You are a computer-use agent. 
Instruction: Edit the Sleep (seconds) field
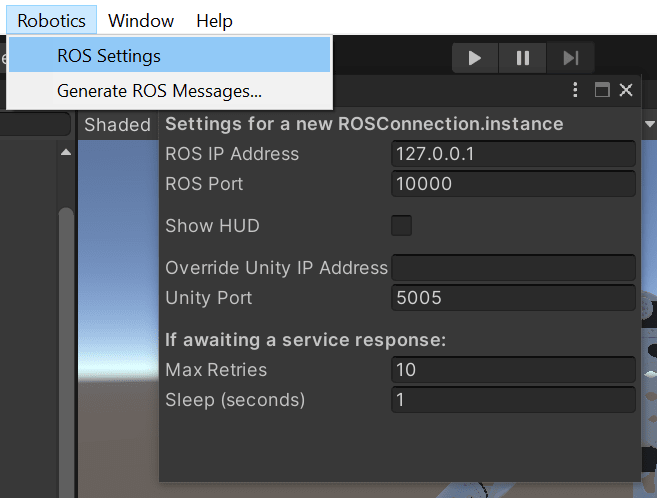[513, 400]
